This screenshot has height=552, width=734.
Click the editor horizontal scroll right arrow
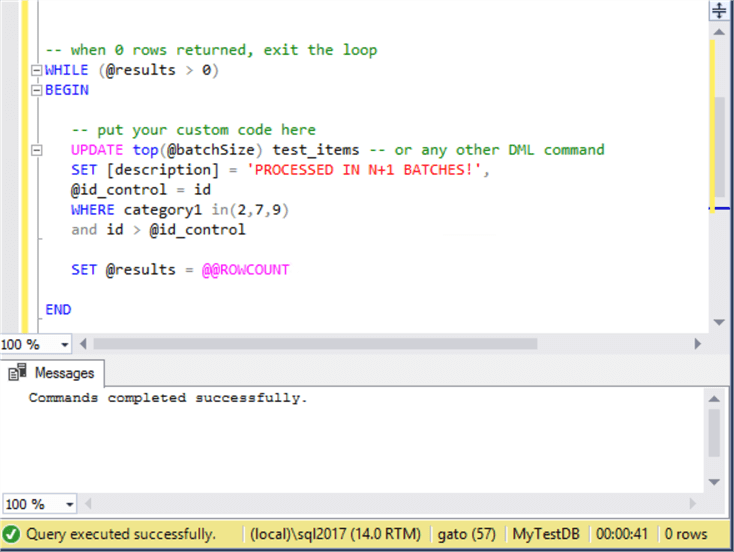click(697, 344)
